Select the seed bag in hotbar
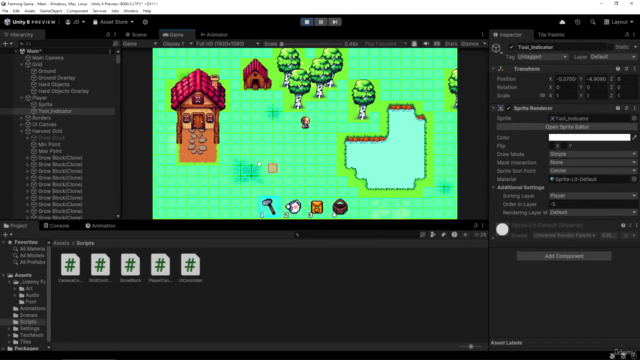The image size is (640, 360). [317, 207]
